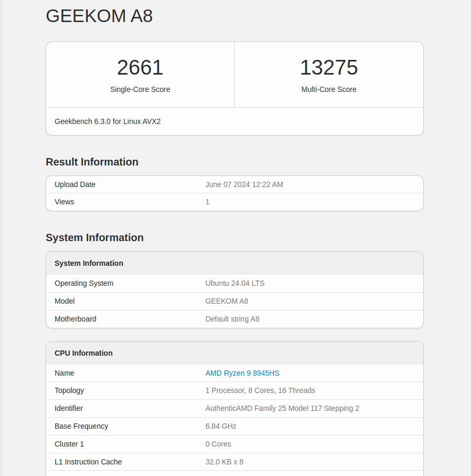471x476 pixels.
Task: Click the Motherboard row label
Action: 75,319
